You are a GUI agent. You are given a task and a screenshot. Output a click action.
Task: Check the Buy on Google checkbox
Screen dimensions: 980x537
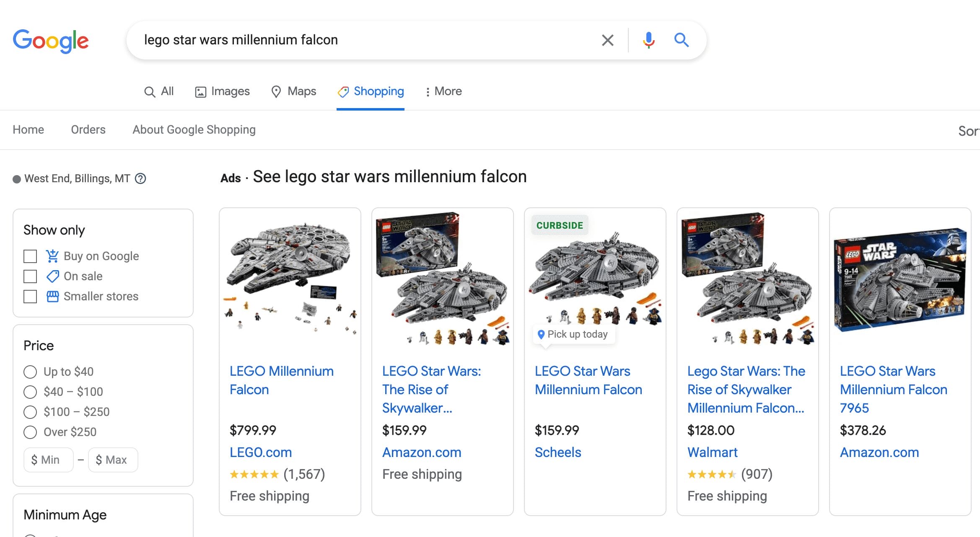click(30, 256)
